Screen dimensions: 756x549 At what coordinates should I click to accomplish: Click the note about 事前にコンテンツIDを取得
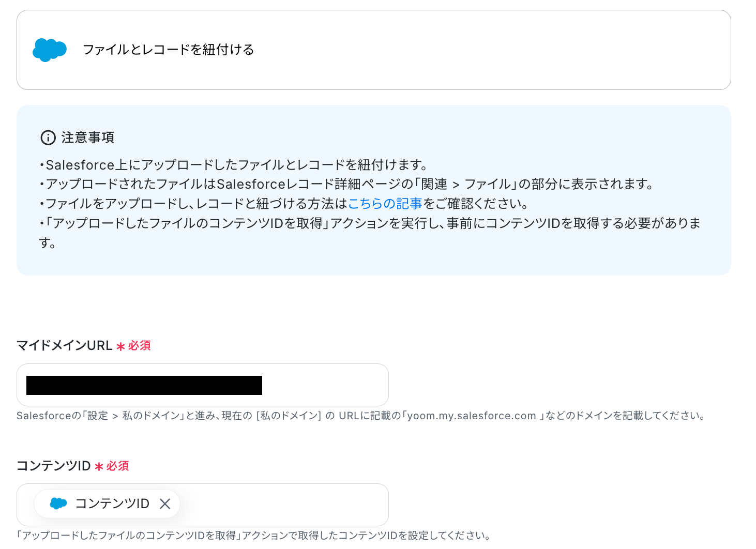point(370,233)
